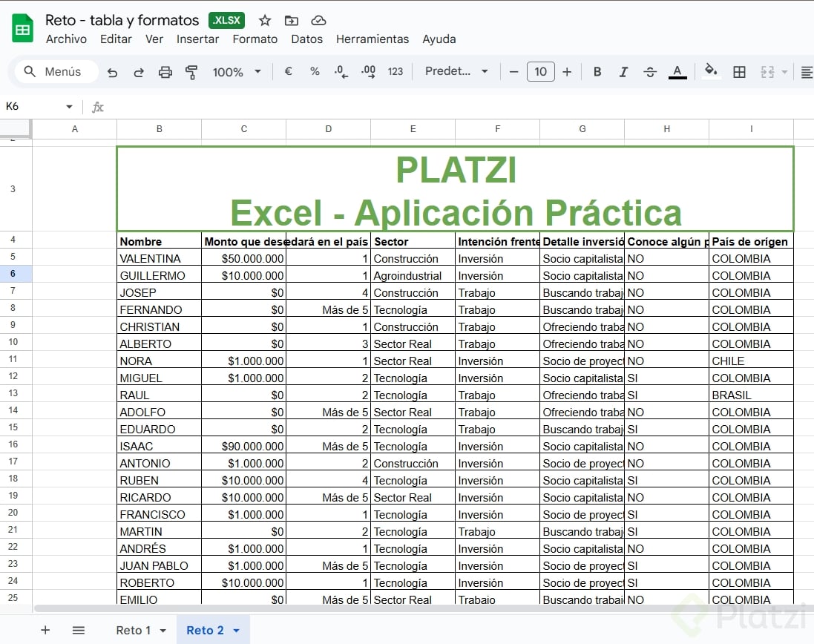Open the Herramientas menu
Screen dimensions: 814x644
[x=372, y=39]
